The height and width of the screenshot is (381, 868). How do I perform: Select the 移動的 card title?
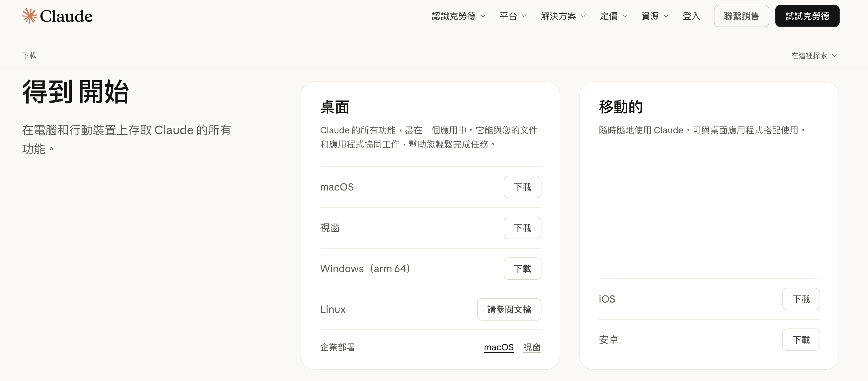[x=621, y=107]
